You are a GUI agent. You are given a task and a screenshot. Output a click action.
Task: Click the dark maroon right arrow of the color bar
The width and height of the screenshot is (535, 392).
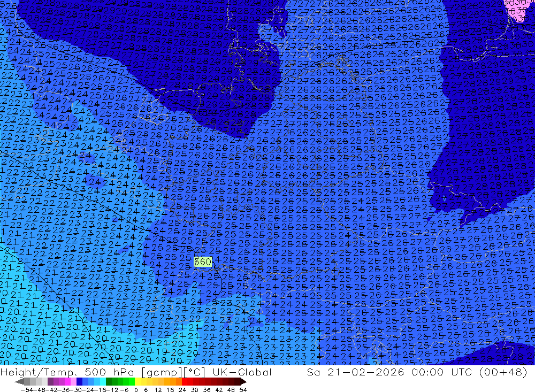[x=243, y=381]
